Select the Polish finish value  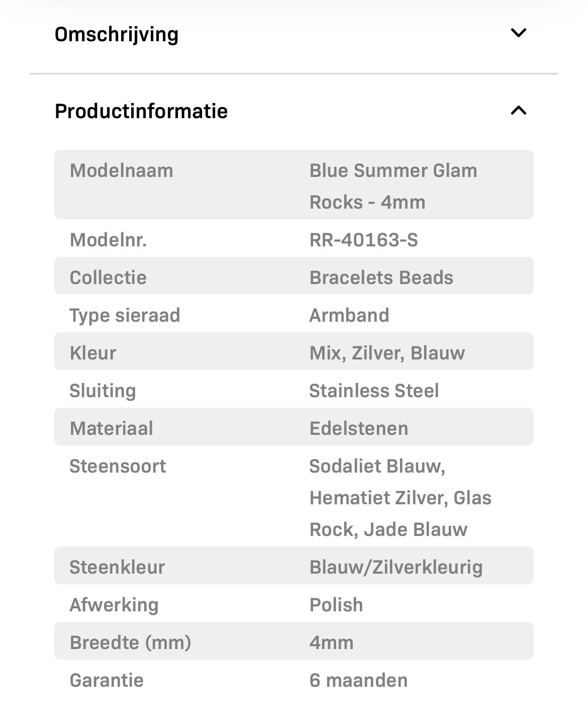coord(336,605)
